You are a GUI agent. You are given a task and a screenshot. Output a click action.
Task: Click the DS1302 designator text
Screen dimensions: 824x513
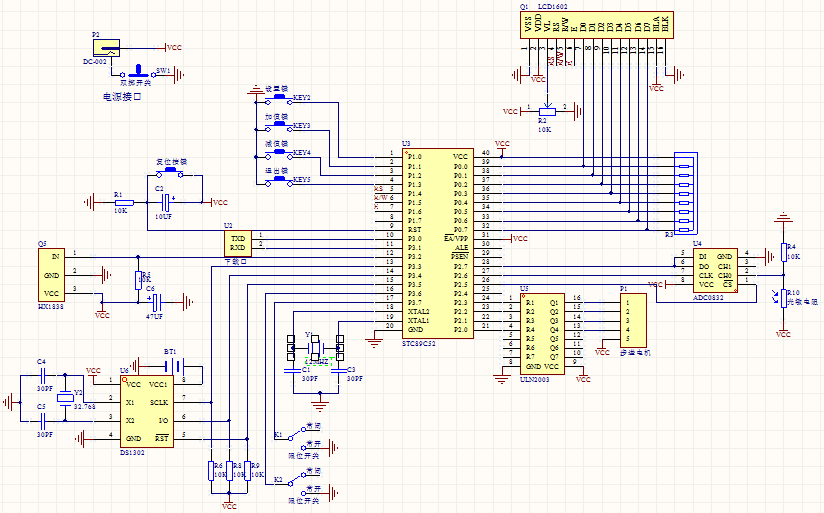[x=132, y=452]
